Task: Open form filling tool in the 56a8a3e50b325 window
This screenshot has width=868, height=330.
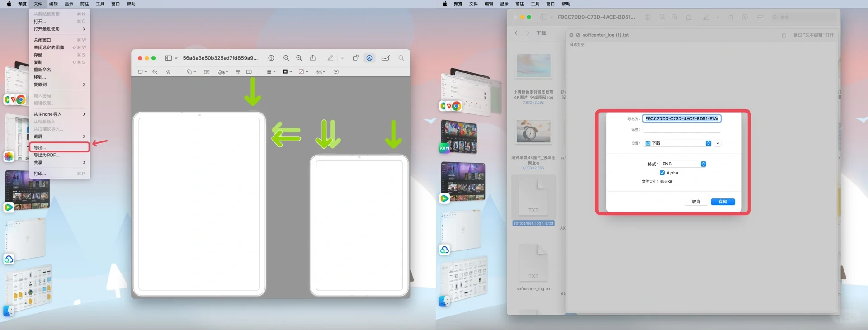Action: tap(386, 58)
